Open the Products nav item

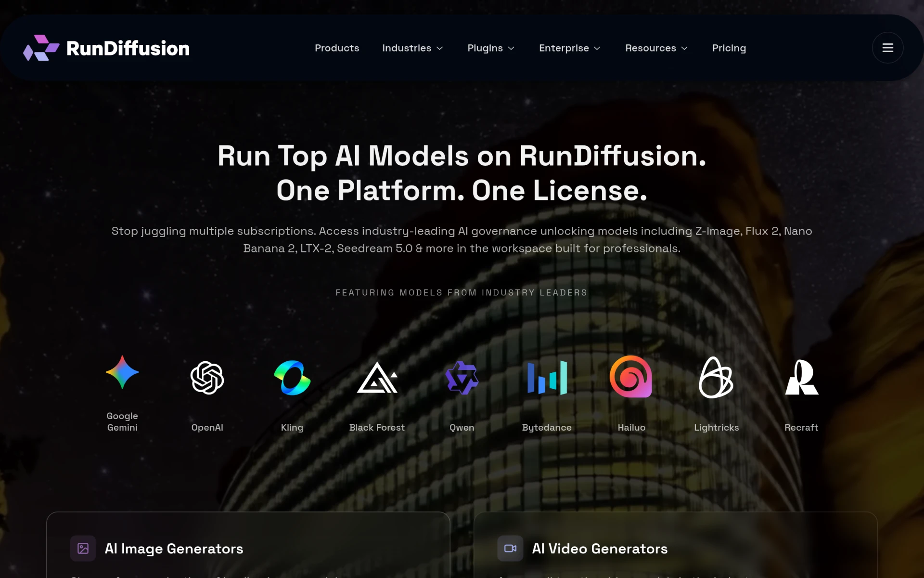click(x=337, y=48)
